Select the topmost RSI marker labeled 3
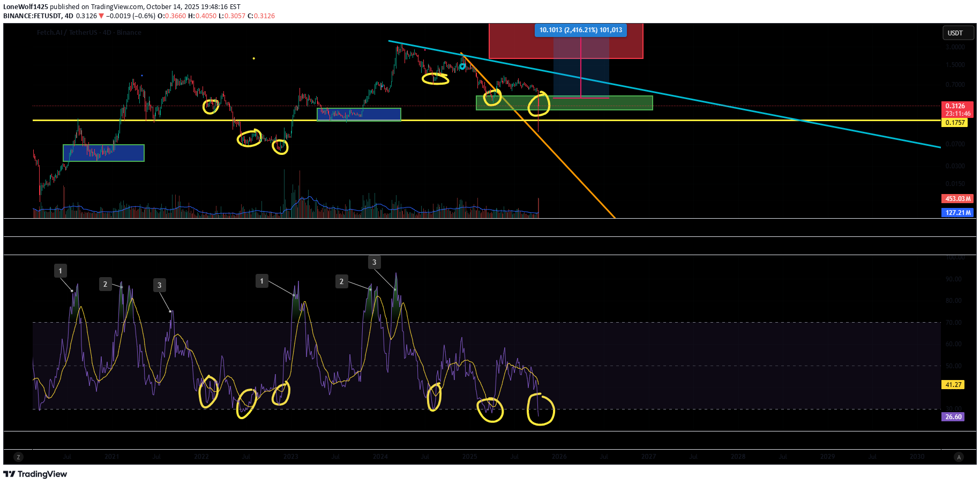The image size is (980, 484). point(374,262)
